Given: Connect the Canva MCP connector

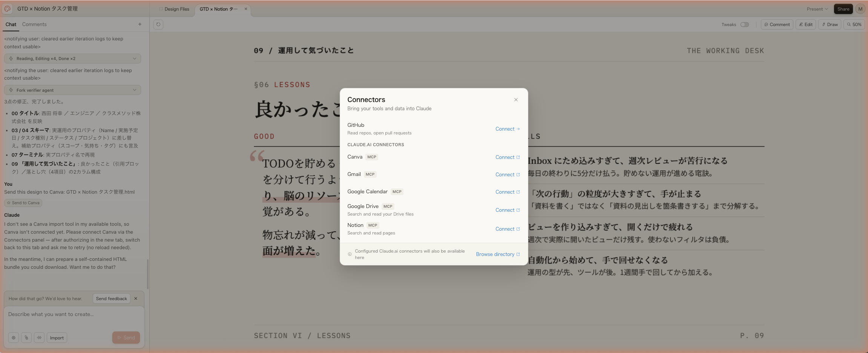Looking at the screenshot, I should coord(507,157).
